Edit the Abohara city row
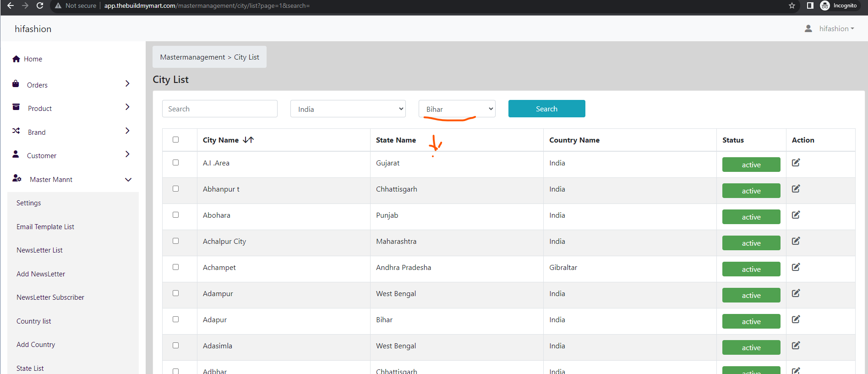 796,215
